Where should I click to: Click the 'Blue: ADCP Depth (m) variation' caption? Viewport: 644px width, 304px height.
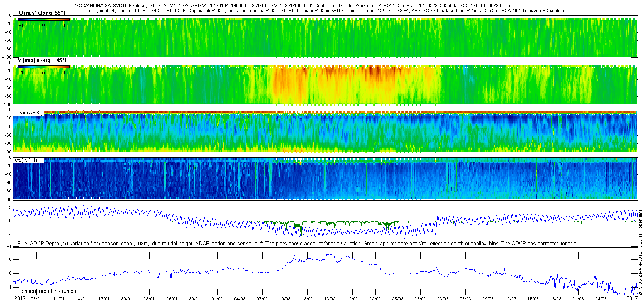tap(297, 244)
